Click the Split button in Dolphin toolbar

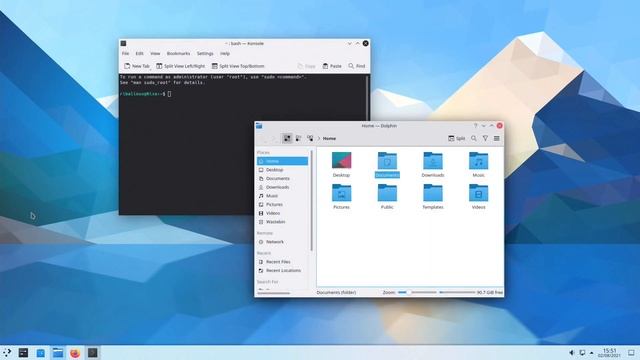pyautogui.click(x=457, y=138)
